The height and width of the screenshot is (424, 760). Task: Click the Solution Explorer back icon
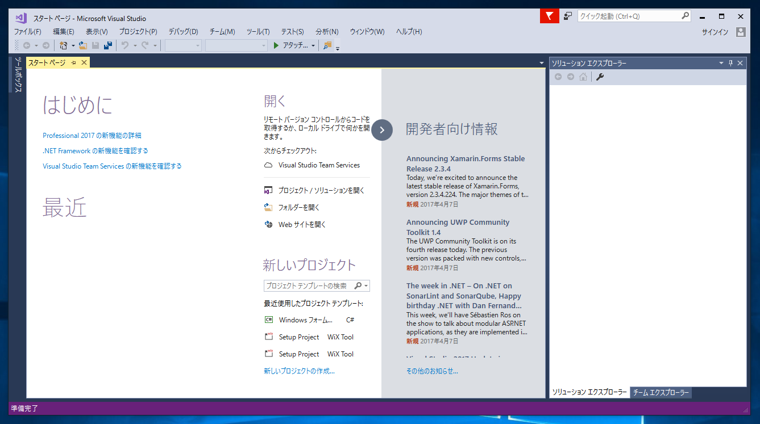(x=558, y=77)
